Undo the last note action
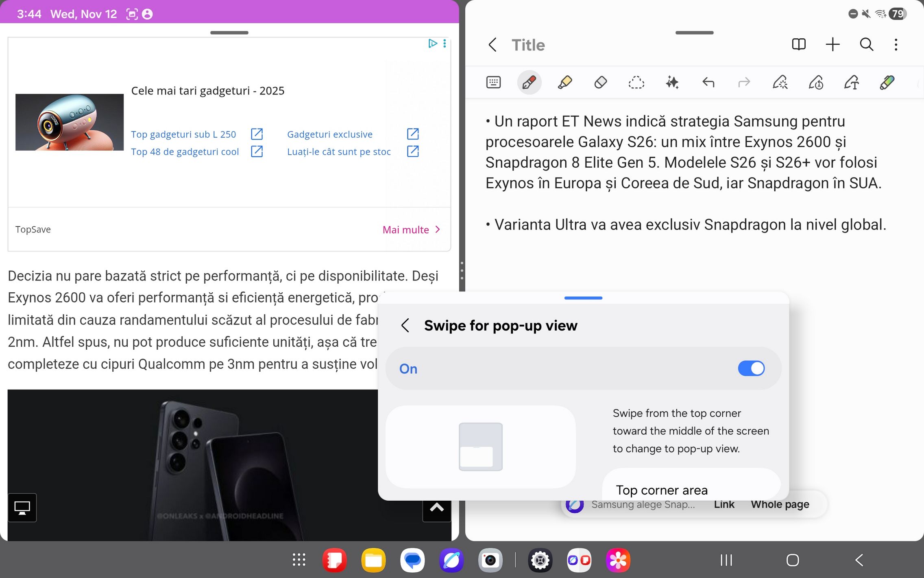The image size is (924, 578). point(708,83)
